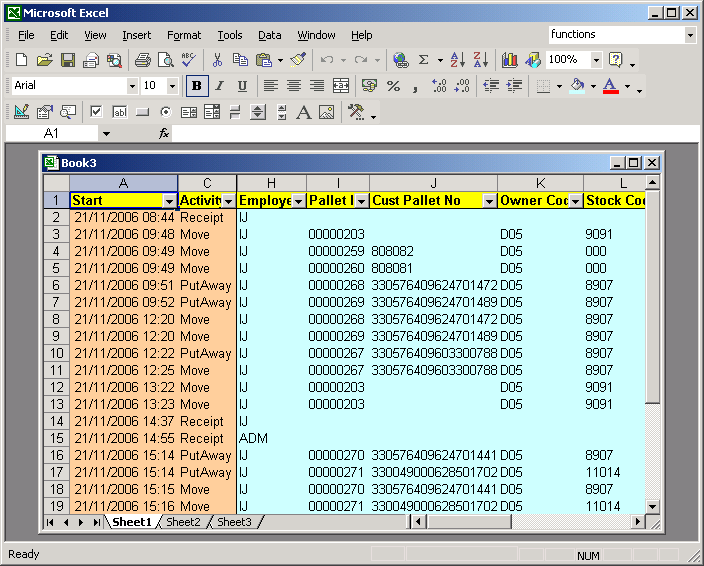Open the Start column filter dropdown

tap(169, 202)
